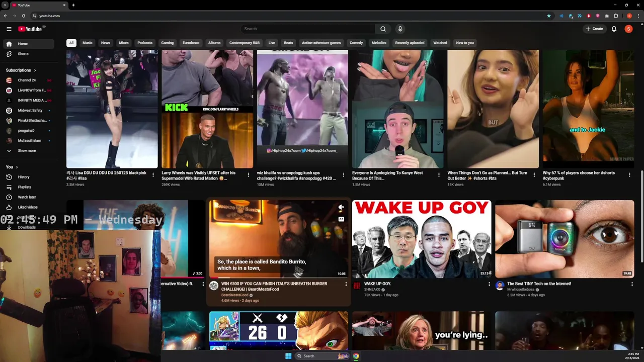644x362 pixels.
Task: Open more options for wiz khalifa short
Action: (x=344, y=175)
